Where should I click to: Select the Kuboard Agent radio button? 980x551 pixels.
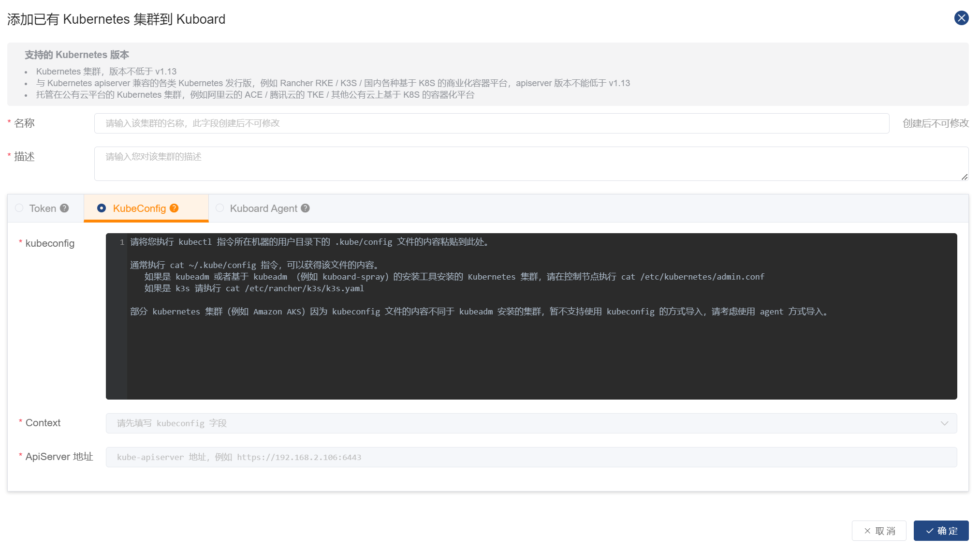point(220,208)
